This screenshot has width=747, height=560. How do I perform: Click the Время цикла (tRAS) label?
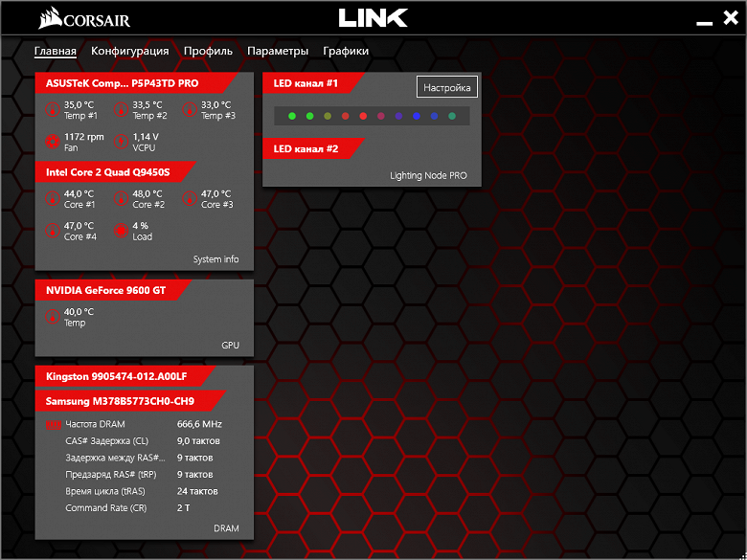(x=105, y=491)
